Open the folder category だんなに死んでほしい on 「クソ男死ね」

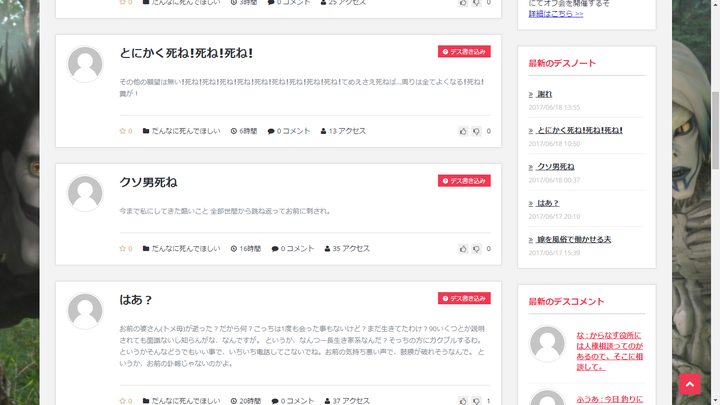click(185, 248)
